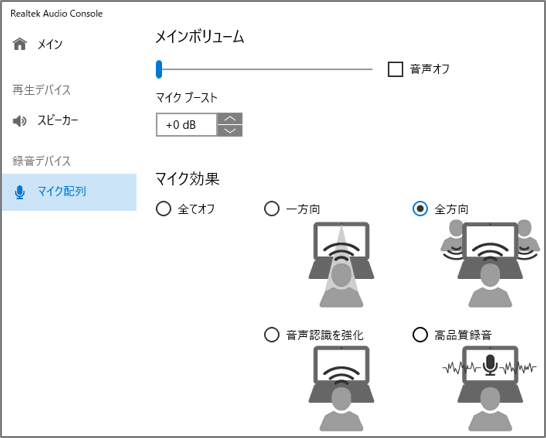This screenshot has width=546, height=438.
Task: Select the 一方向 radio button
Action: coord(272,209)
